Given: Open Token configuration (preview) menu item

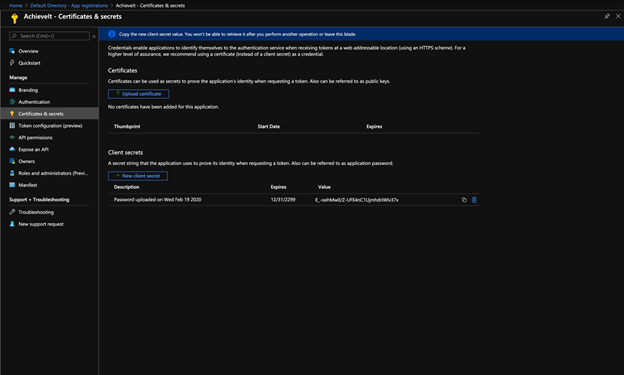Looking at the screenshot, I should (50, 126).
